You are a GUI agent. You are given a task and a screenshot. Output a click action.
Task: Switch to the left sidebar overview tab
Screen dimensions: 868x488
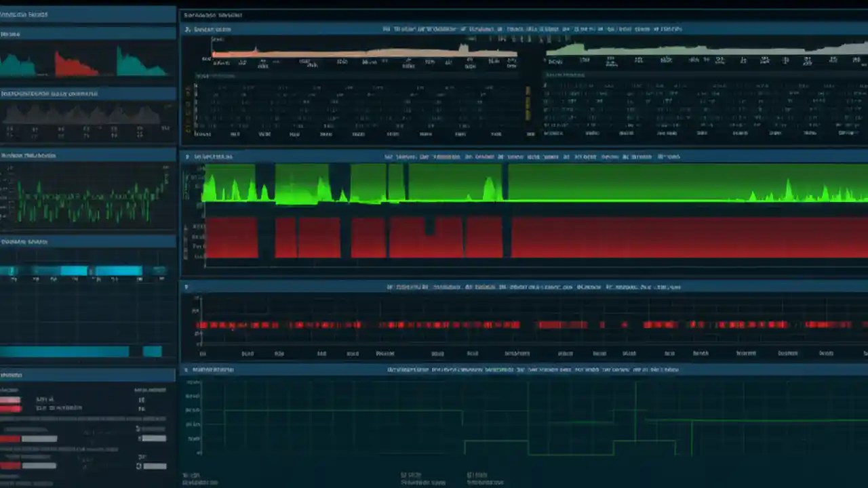24,14
